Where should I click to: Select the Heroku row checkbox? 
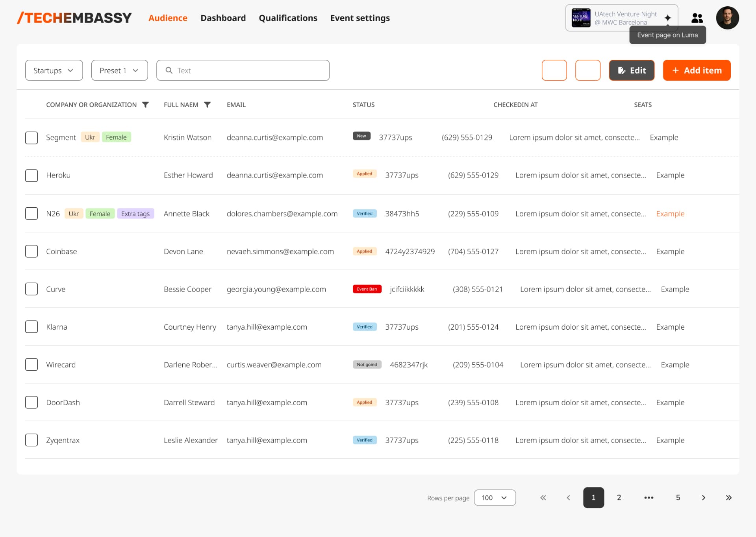coord(31,175)
